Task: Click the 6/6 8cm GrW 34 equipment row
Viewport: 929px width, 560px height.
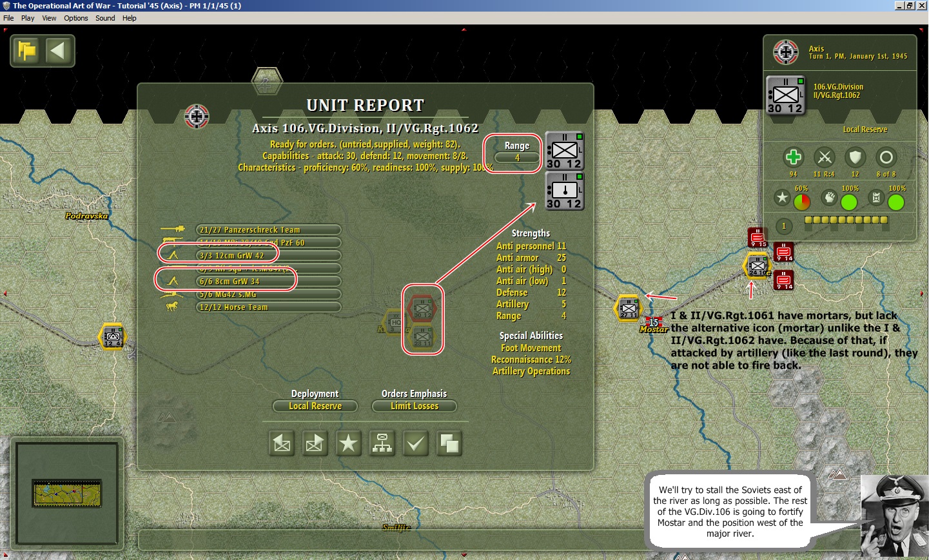Action: pos(268,282)
